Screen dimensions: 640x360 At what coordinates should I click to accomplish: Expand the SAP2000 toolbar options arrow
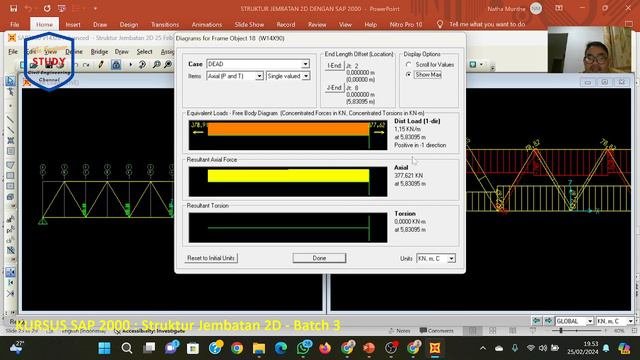coord(493,68)
